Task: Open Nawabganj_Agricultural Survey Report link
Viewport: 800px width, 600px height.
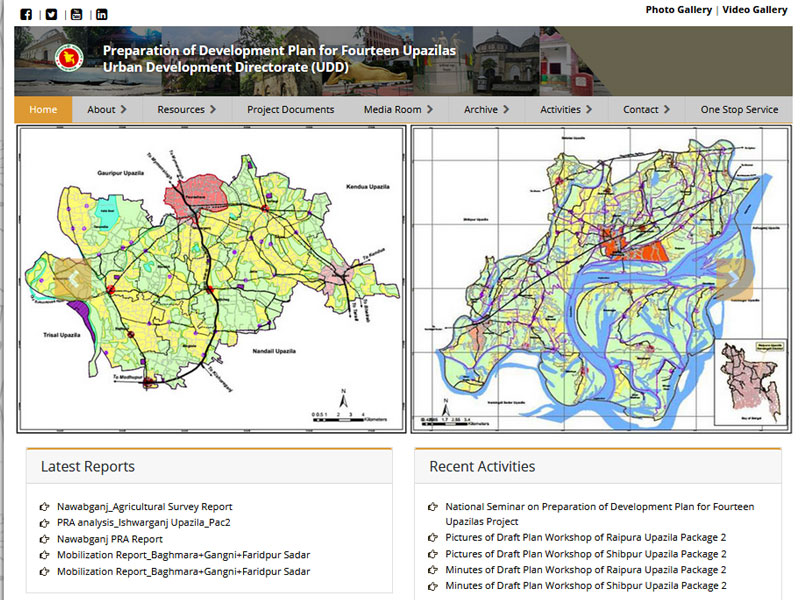Action: [x=144, y=507]
